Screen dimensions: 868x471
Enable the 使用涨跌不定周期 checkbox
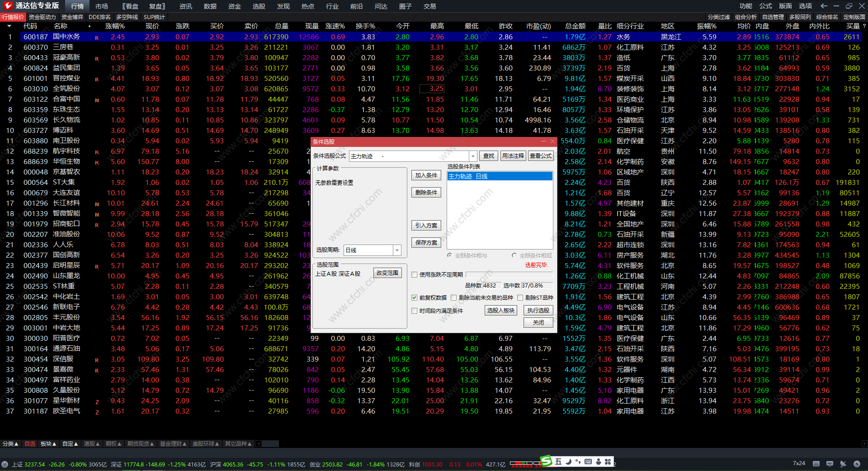coord(414,274)
